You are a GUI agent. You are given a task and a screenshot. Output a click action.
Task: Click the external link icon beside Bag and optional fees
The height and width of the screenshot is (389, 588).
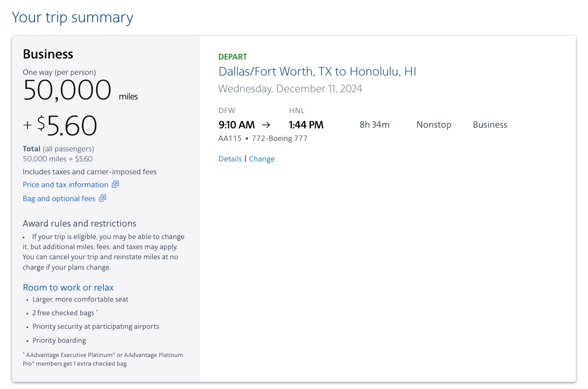coord(102,198)
